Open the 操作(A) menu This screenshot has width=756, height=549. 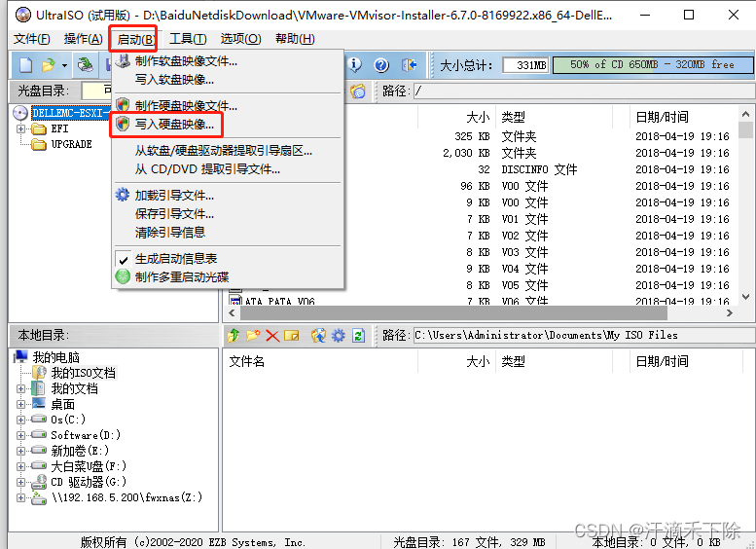83,39
